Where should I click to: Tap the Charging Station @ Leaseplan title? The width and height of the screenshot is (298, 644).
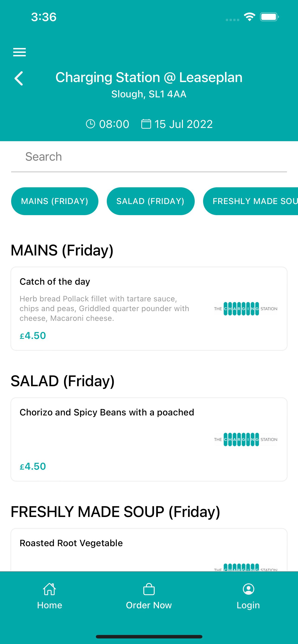[149, 77]
